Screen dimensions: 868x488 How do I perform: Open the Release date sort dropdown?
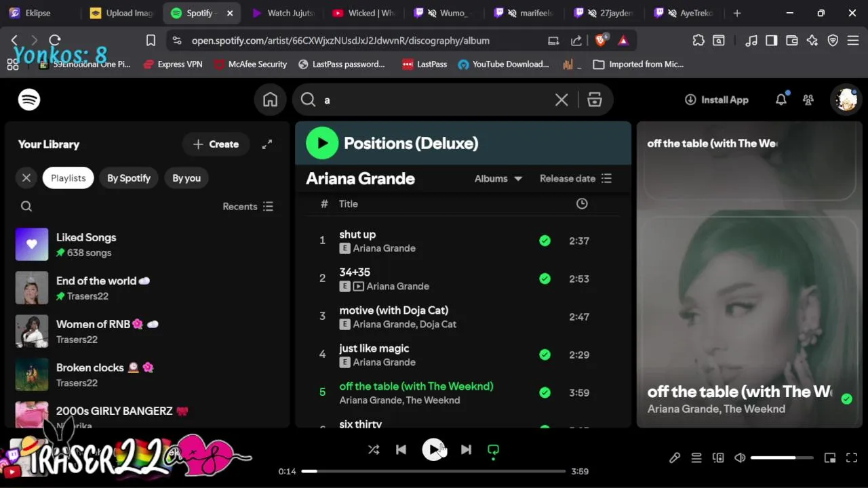pos(576,179)
